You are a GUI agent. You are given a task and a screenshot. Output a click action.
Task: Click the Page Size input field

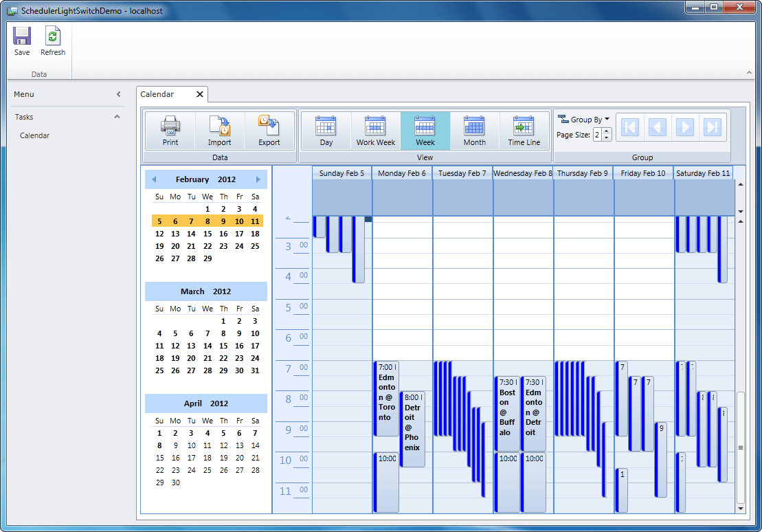597,135
